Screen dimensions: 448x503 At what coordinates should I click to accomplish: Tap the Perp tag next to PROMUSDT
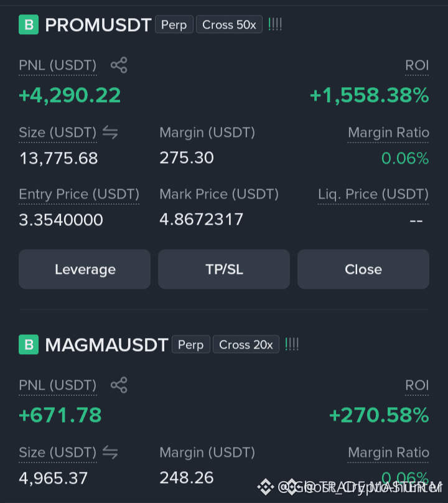[174, 24]
